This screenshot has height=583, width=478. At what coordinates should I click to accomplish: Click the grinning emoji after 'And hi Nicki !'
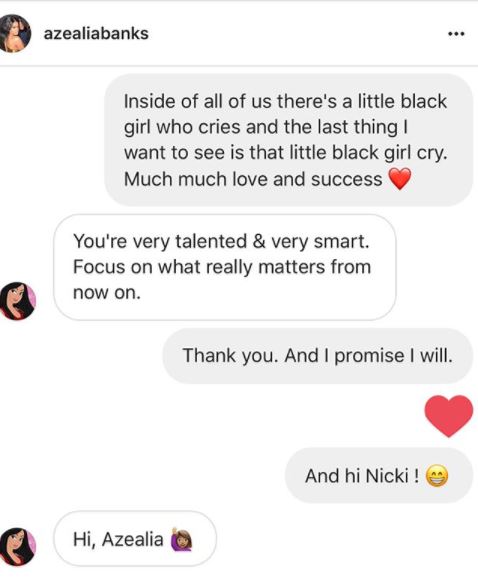click(x=437, y=476)
